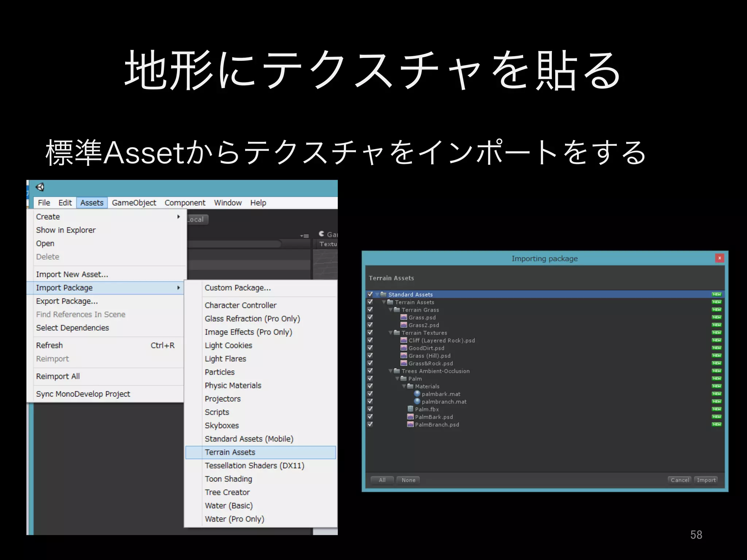Click the panel options menu icon
This screenshot has width=747, height=560.
pos(305,236)
